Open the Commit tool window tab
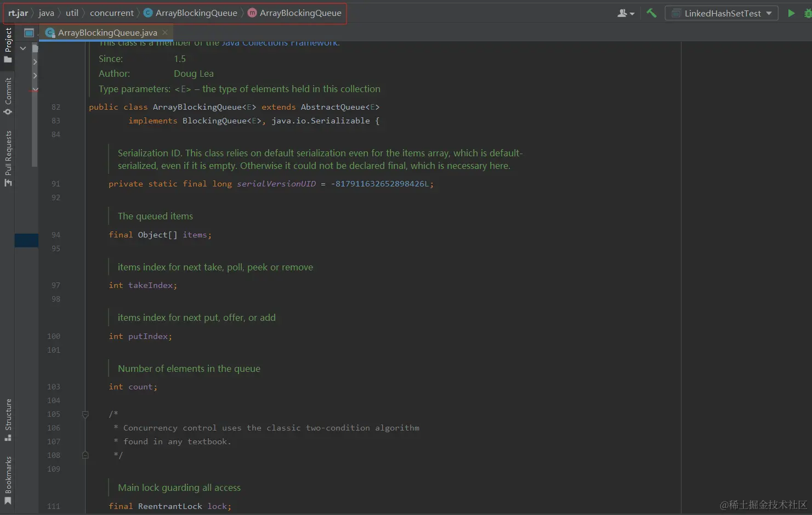 coord(8,96)
